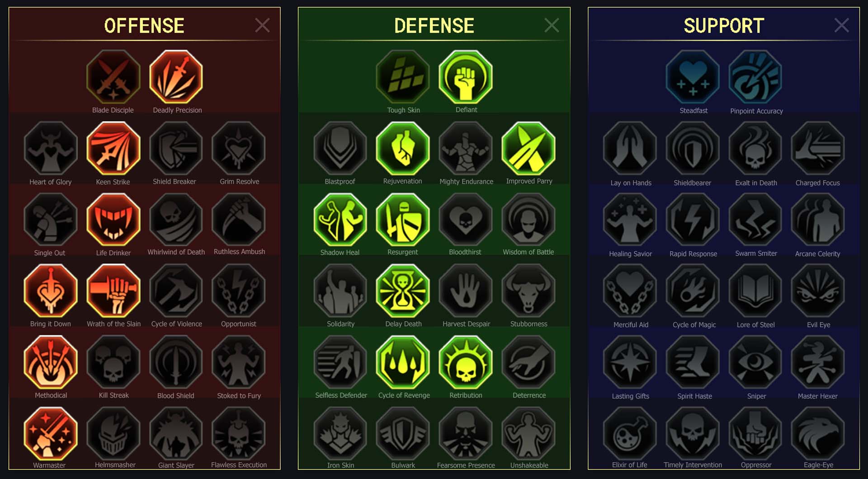Close the Support mastery panel

841,25
